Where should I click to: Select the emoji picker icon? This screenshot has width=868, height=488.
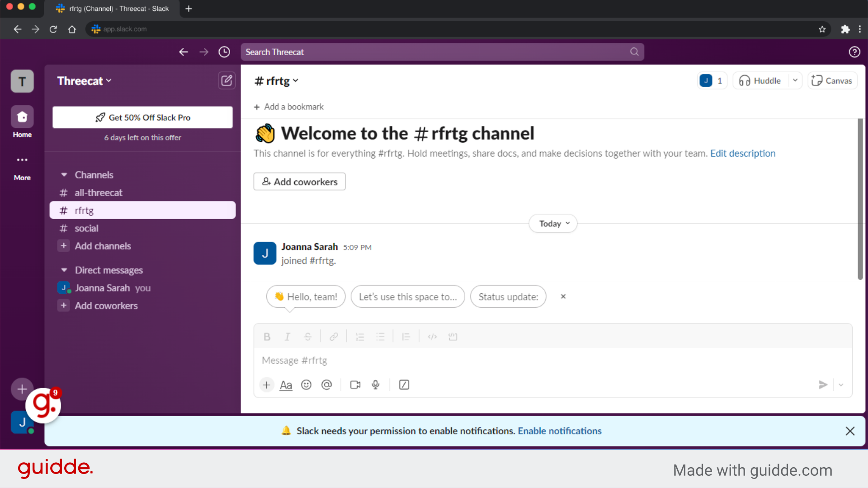tap(306, 385)
